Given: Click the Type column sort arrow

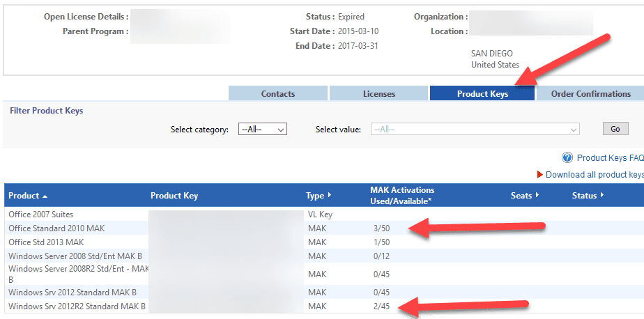Looking at the screenshot, I should 329,196.
